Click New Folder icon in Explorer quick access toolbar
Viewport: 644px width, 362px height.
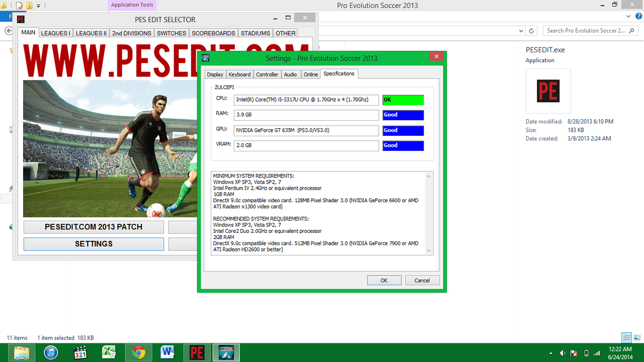(x=30, y=6)
